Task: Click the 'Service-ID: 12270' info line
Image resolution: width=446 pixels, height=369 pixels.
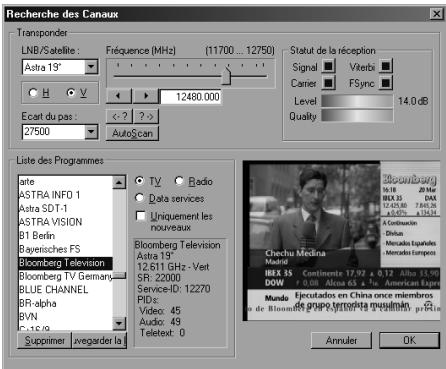Action: click(174, 289)
